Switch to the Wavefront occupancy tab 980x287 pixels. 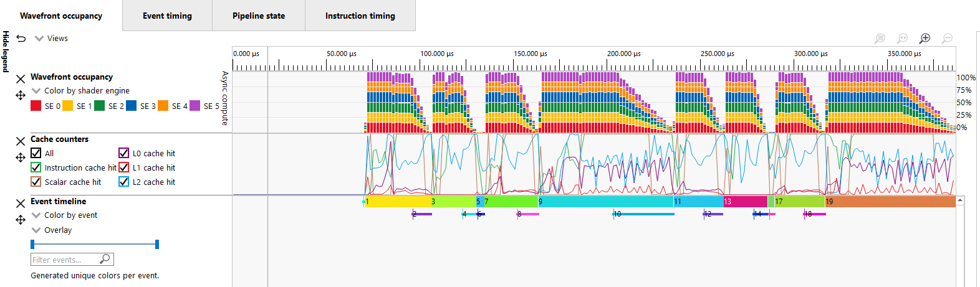[61, 16]
